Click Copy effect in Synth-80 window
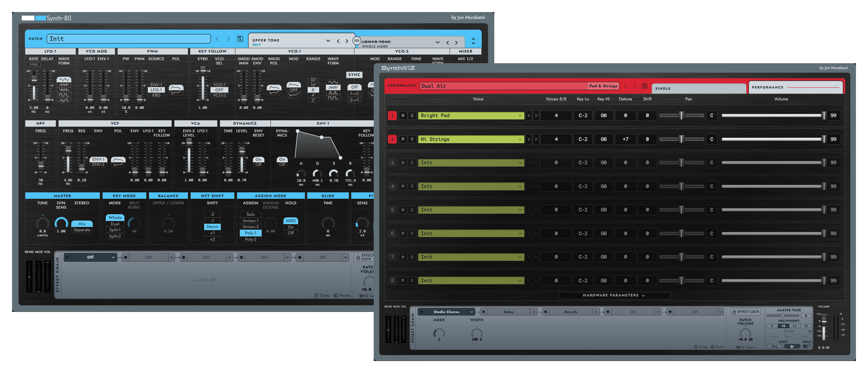 pyautogui.click(x=322, y=295)
